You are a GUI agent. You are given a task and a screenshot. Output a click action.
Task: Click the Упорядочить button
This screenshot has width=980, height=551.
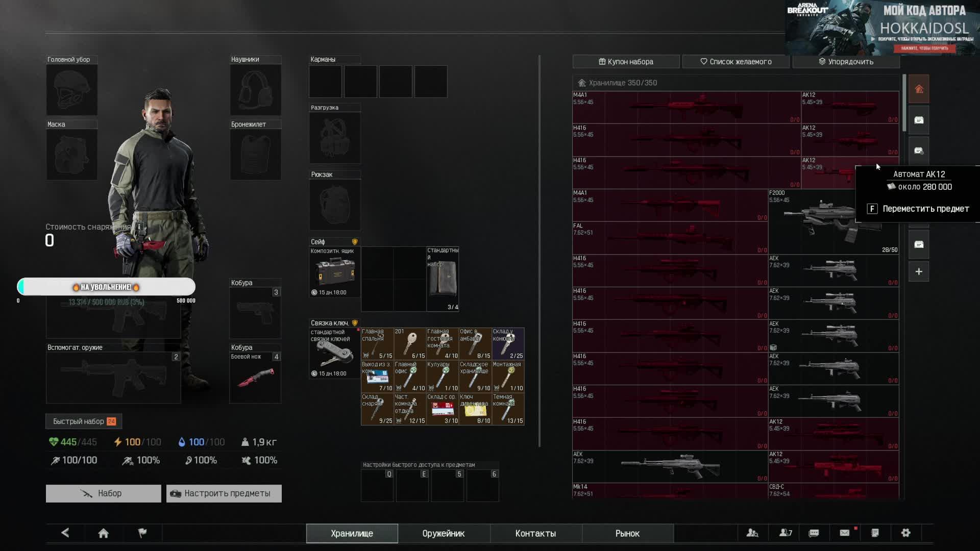pos(846,62)
